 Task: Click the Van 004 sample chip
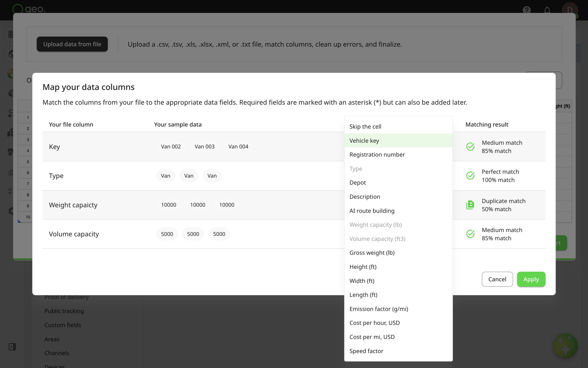[x=238, y=147]
